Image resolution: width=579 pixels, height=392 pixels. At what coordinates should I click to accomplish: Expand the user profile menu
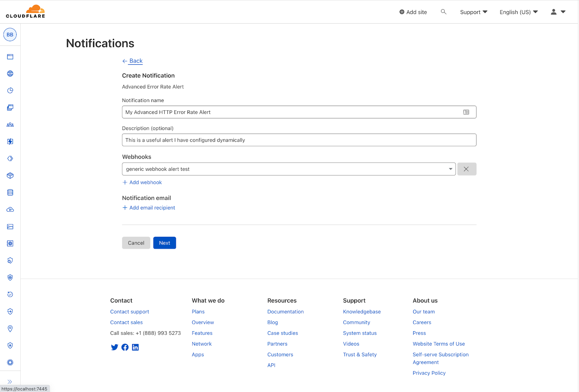558,12
